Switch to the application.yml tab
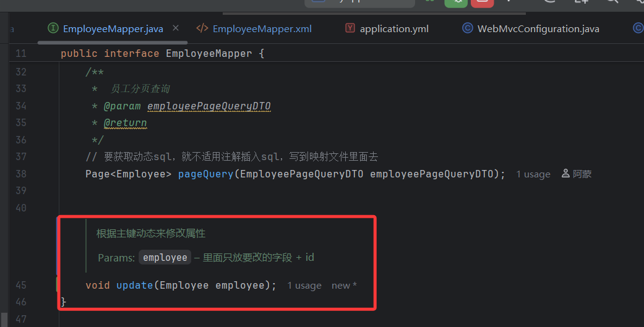The height and width of the screenshot is (327, 644). pos(394,28)
